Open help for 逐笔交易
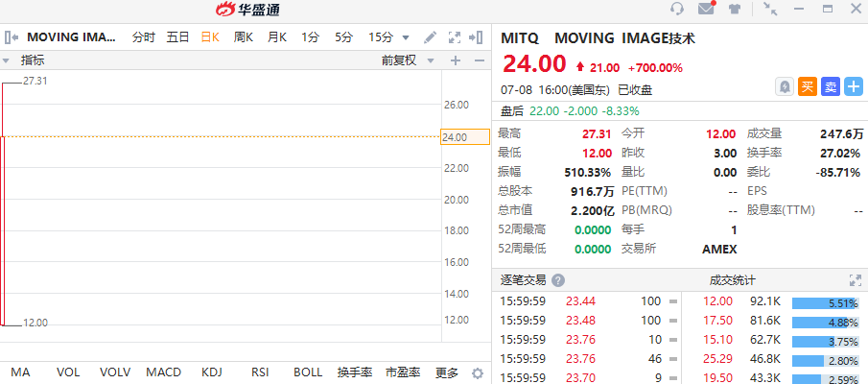 click(x=558, y=280)
